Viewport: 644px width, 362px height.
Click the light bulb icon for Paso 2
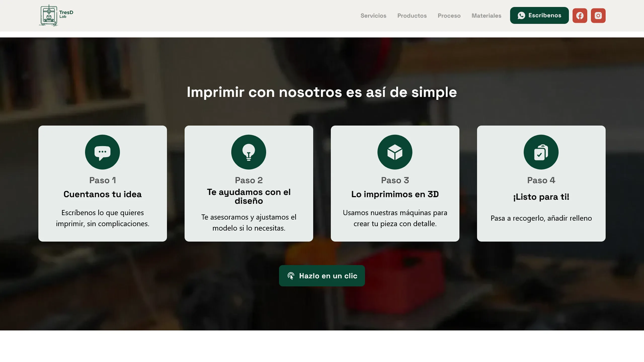pyautogui.click(x=249, y=152)
